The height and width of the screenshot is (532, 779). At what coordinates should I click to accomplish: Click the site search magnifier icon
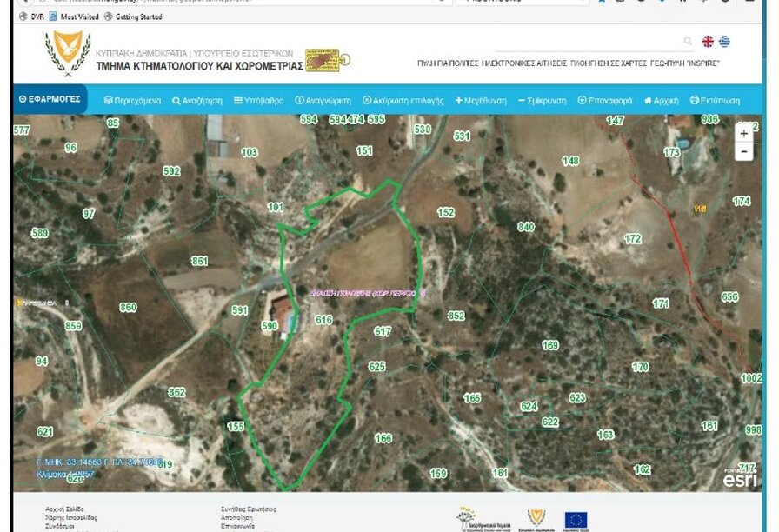point(688,41)
